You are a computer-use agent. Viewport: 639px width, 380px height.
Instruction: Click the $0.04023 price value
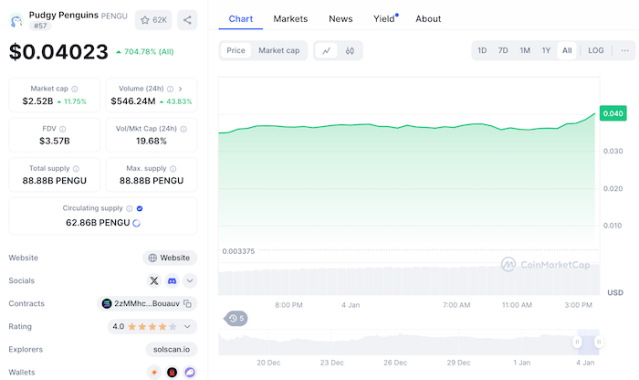(x=59, y=52)
